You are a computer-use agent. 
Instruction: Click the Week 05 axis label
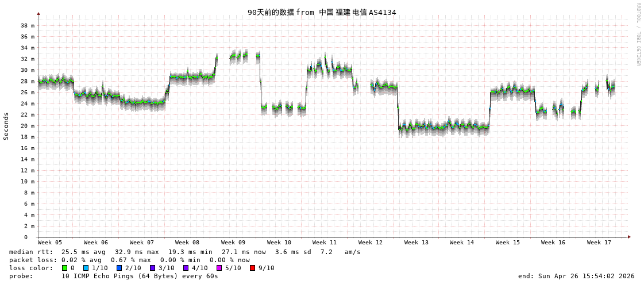pos(50,243)
